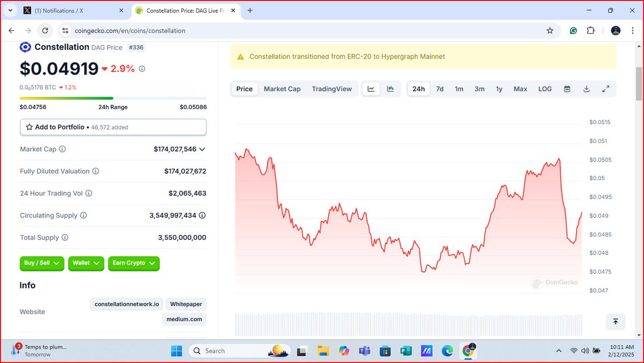This screenshot has width=644, height=363.
Task: Click the Total Supply info icon
Action: (x=64, y=237)
